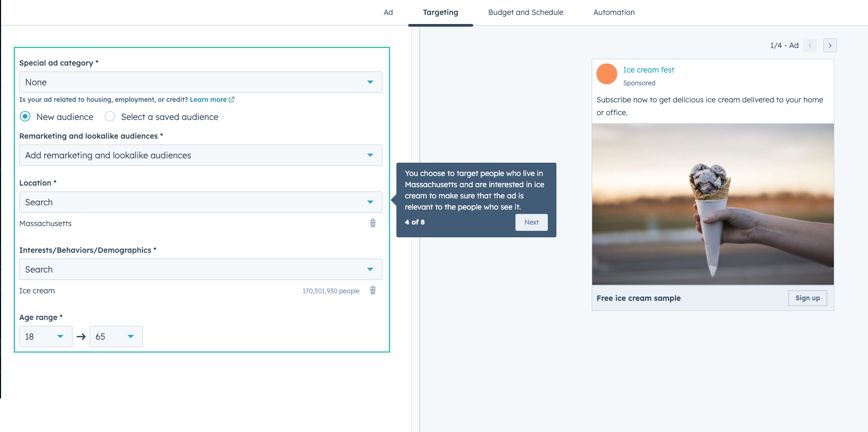This screenshot has width=868, height=432.
Task: Switch to the Ad tab
Action: coord(388,12)
